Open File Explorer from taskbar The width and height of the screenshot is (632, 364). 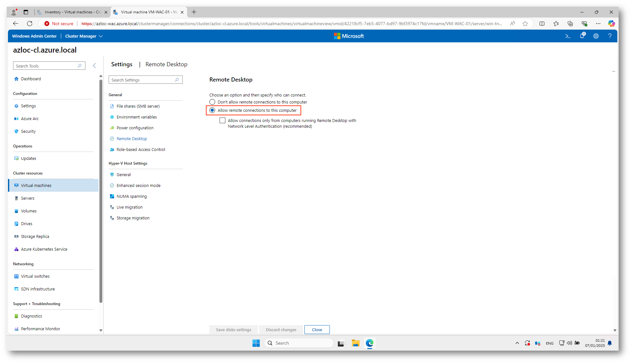pyautogui.click(x=355, y=343)
